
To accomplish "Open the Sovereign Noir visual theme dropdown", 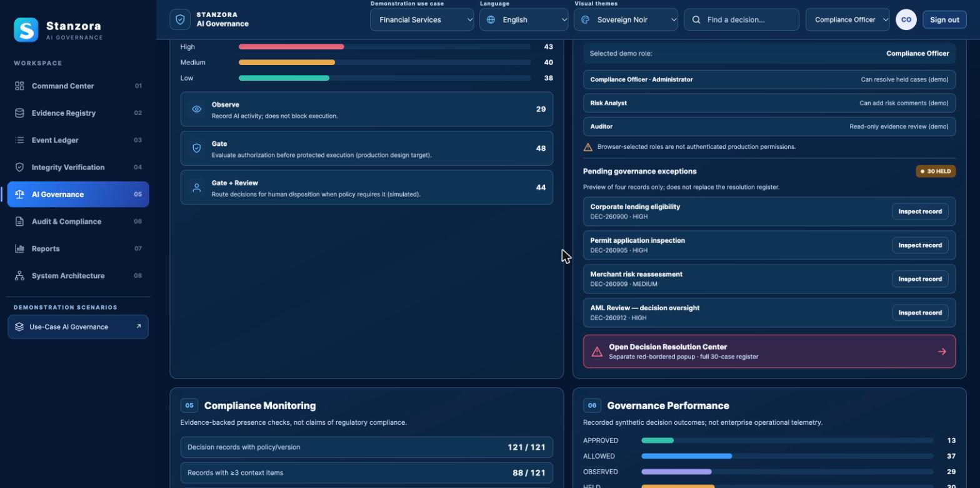I will pyautogui.click(x=626, y=19).
